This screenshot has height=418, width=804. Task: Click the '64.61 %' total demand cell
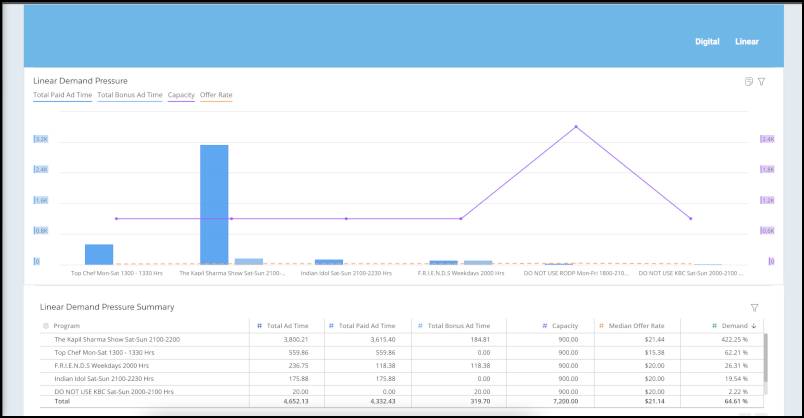(x=736, y=401)
